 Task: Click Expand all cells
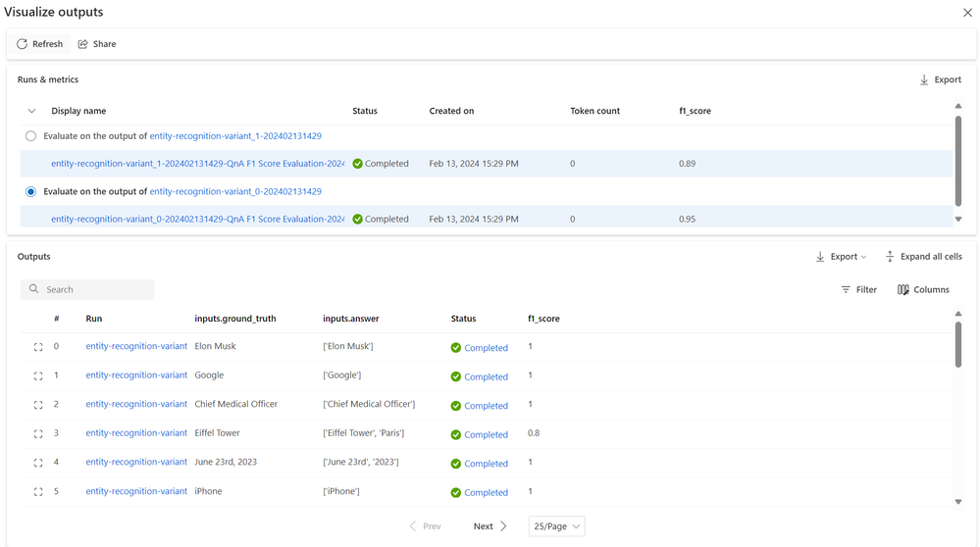pos(924,257)
